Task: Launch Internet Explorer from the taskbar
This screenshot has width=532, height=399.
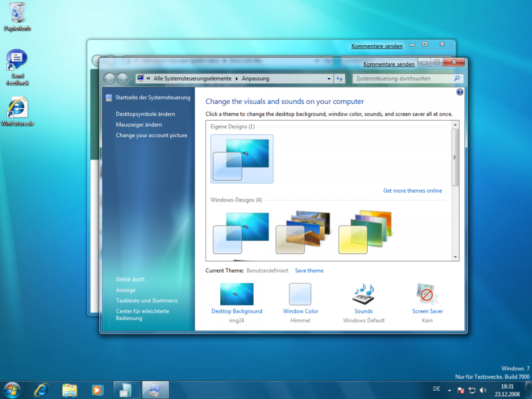Action: click(x=41, y=390)
